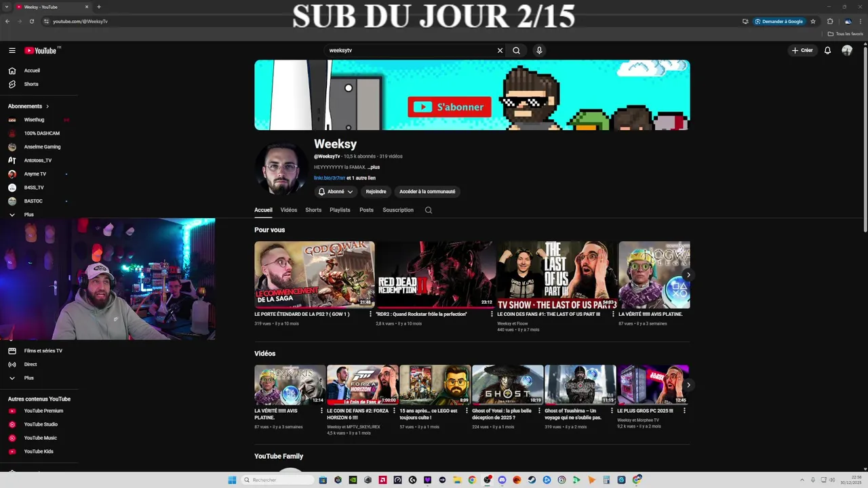This screenshot has width=868, height=488.
Task: Open the Weeksy channel avatar
Action: [281, 168]
